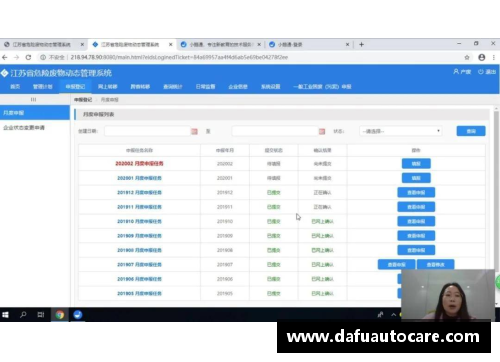Open 首页 home menu item
The width and height of the screenshot is (500, 362).
tap(15, 87)
